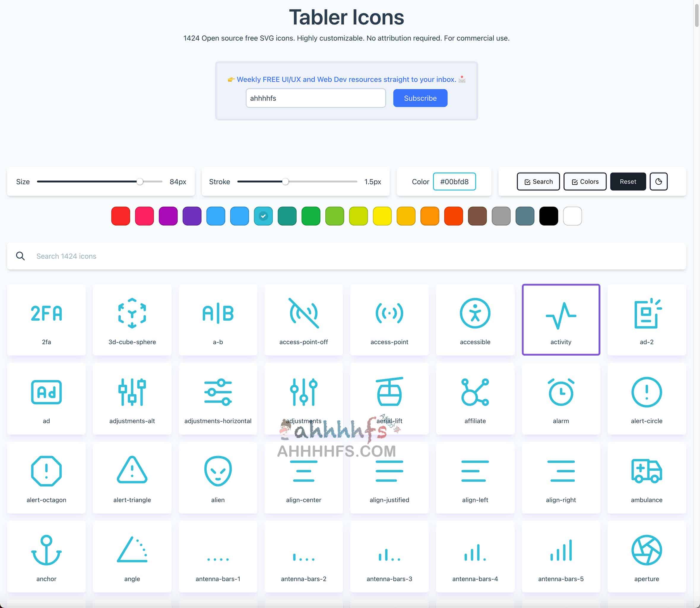
Task: Click the email subscription input field
Action: pyautogui.click(x=316, y=98)
